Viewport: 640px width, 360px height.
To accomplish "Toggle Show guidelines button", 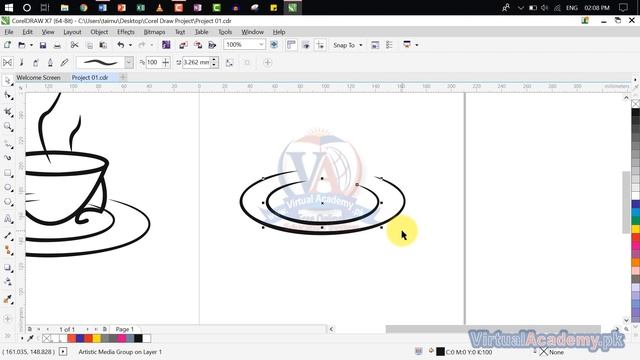I will click(320, 45).
